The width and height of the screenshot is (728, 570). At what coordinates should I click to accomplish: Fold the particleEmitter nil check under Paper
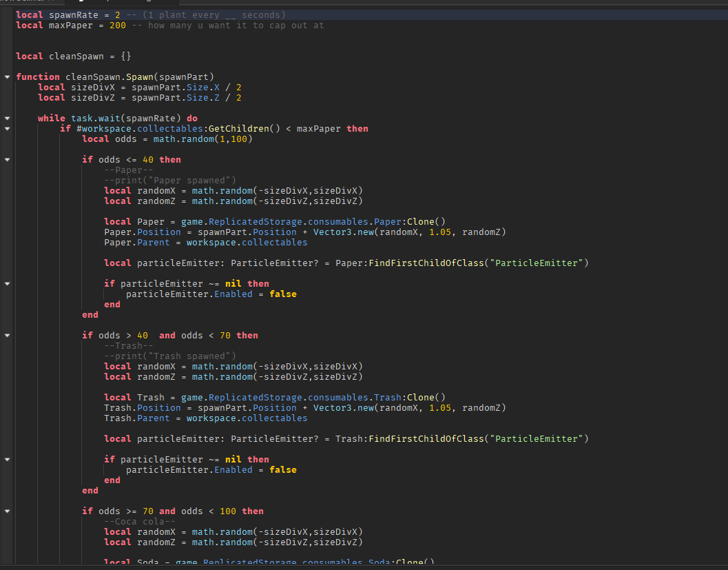7,284
